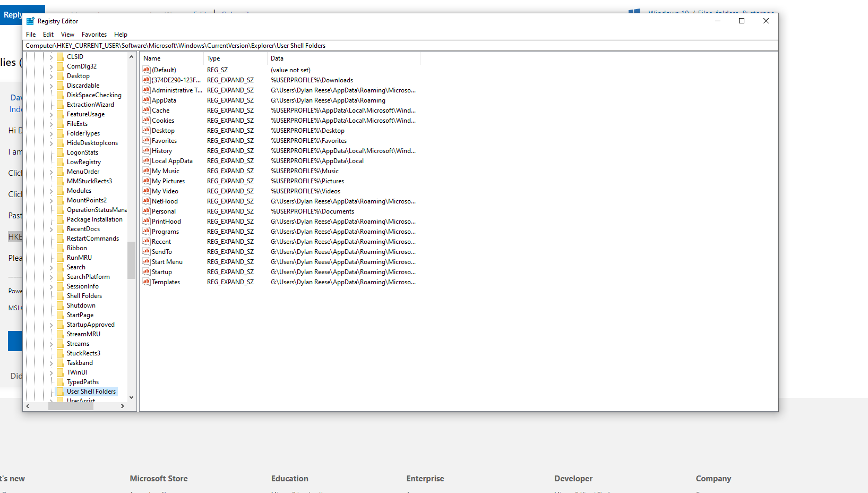Sort values by the Type column header

pyautogui.click(x=235, y=58)
